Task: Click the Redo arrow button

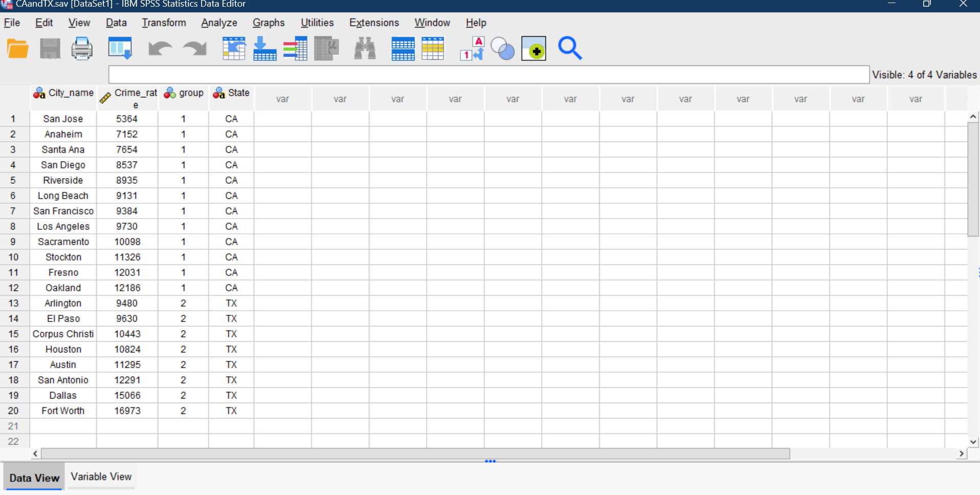Action: 194,48
